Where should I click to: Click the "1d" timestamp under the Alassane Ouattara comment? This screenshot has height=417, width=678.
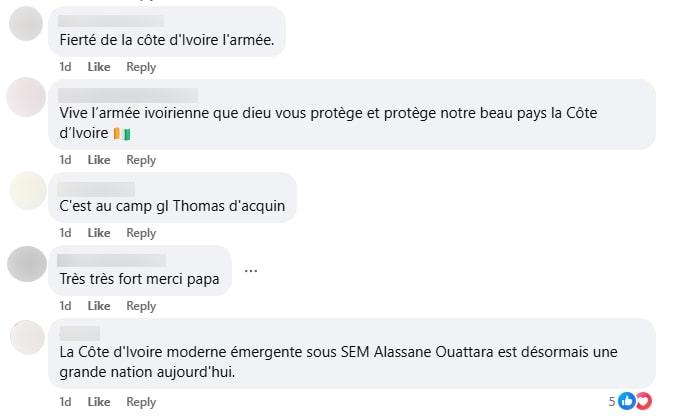click(65, 402)
